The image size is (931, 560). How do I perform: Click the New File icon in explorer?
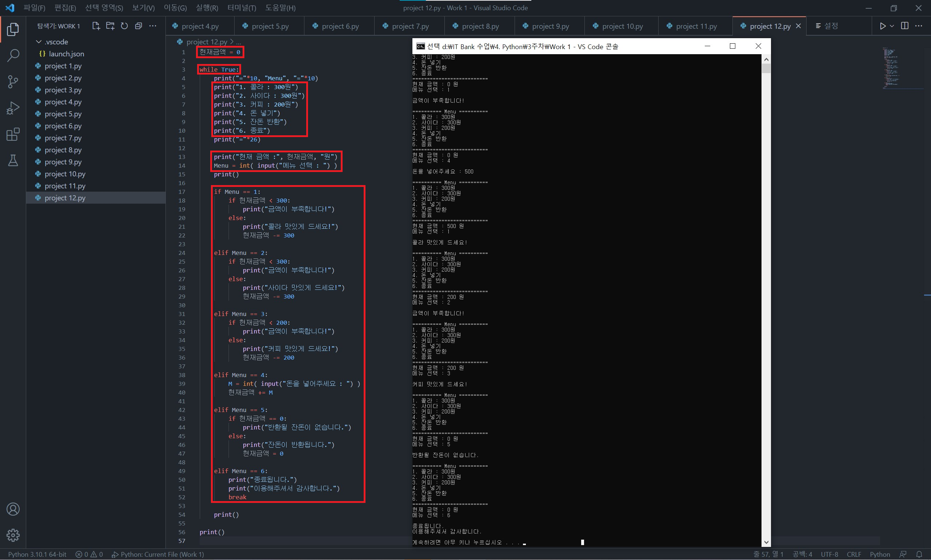(x=96, y=26)
